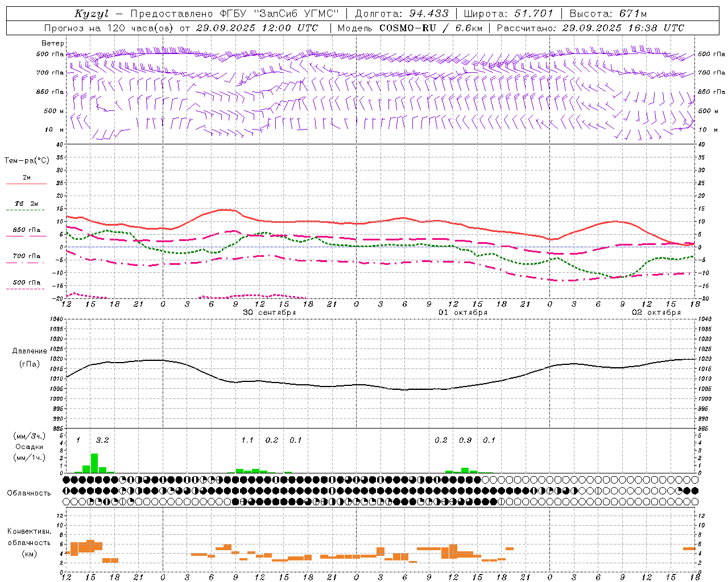Screen dimensions: 728x582
Task: Click the "Тем-ра(°C)" temperature panel label
Action: click(27, 161)
